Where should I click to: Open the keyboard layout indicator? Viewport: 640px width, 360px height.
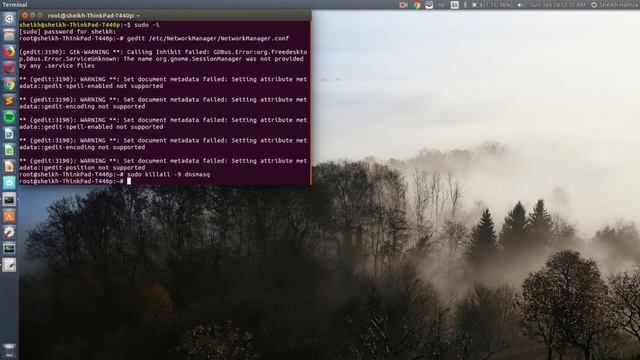455,5
